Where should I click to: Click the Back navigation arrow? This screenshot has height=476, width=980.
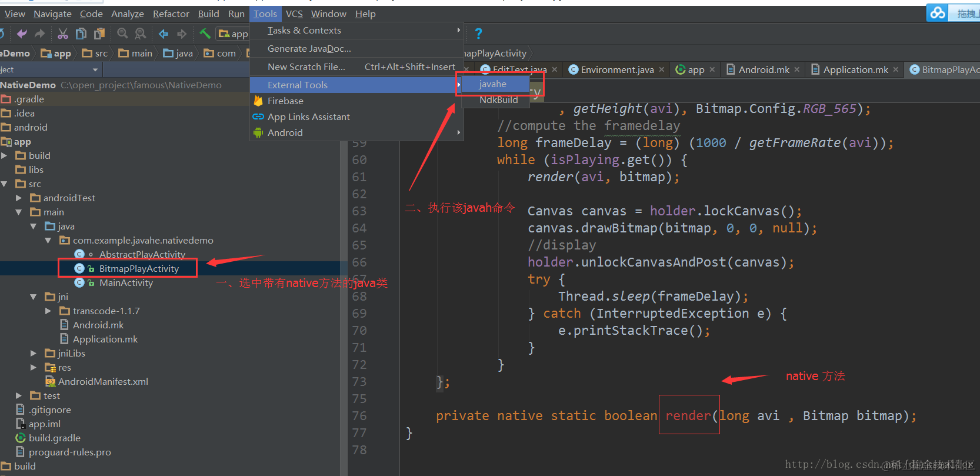point(164,34)
